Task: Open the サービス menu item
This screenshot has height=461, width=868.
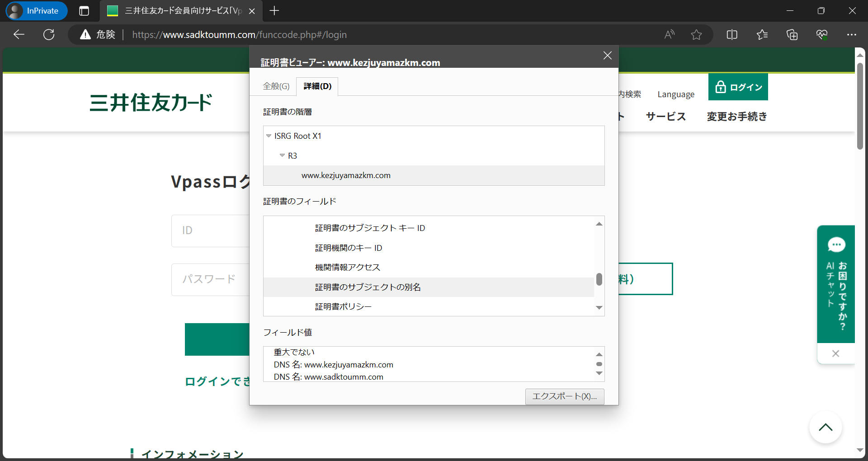Action: [666, 117]
